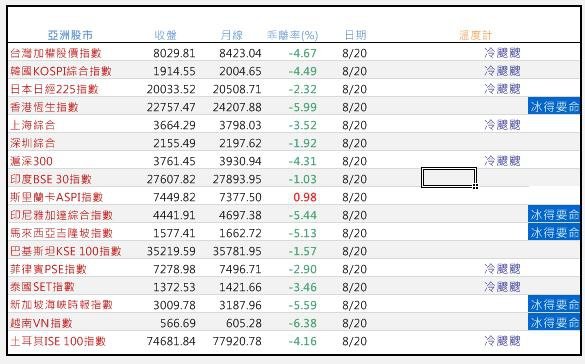Click the 日本日經225指數 row label
Image resolution: width=585 pixels, height=364 pixels.
click(54, 89)
